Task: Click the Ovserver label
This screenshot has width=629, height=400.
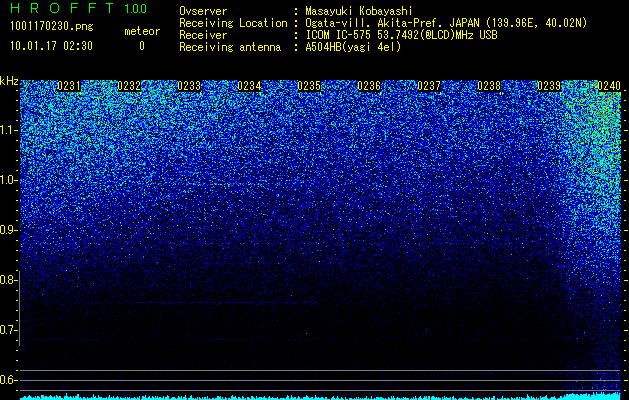Action: point(203,11)
